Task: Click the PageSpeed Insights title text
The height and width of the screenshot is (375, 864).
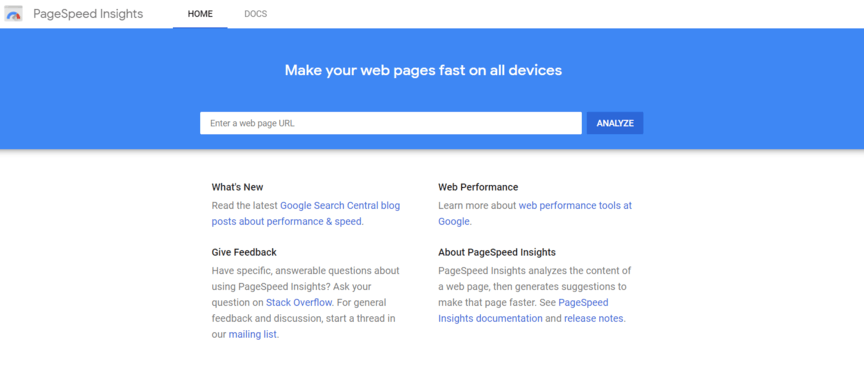Action: 88,14
